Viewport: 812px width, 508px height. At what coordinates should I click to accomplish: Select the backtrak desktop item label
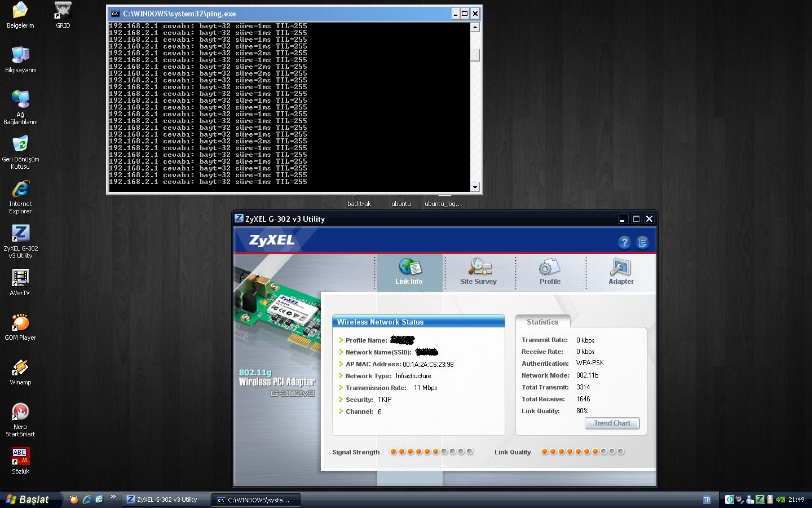[x=359, y=204]
